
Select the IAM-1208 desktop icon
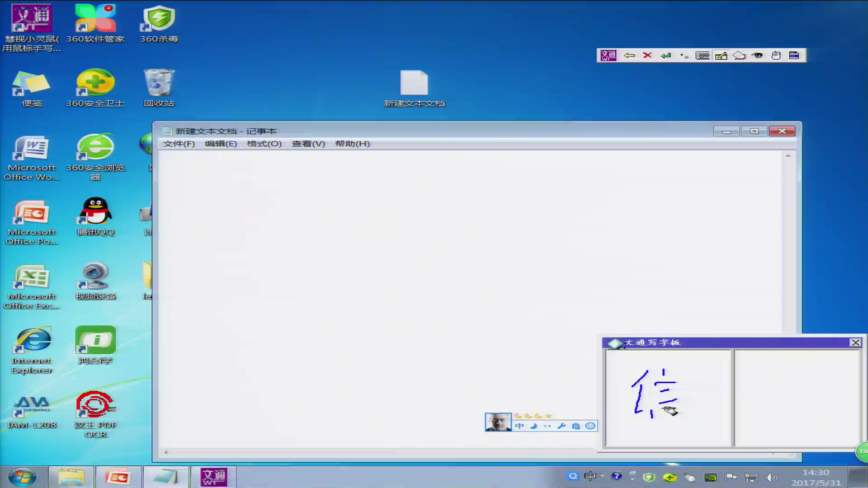32,412
